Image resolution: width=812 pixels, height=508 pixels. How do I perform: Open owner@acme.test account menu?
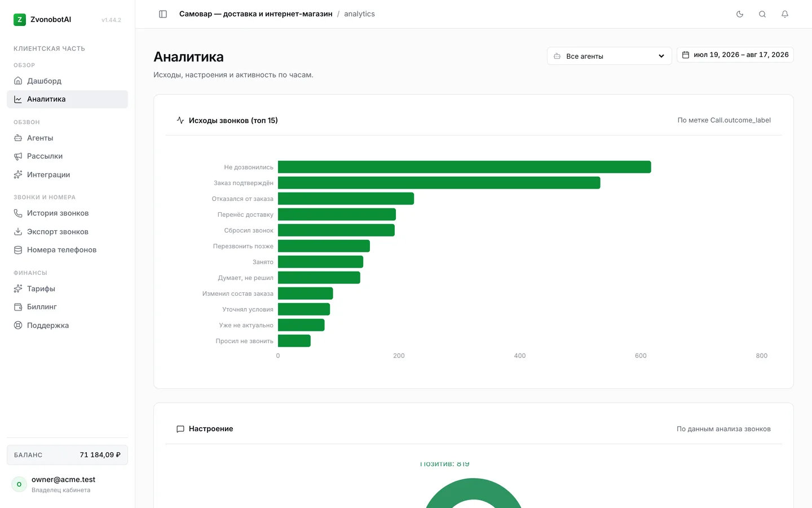pyautogui.click(x=67, y=484)
